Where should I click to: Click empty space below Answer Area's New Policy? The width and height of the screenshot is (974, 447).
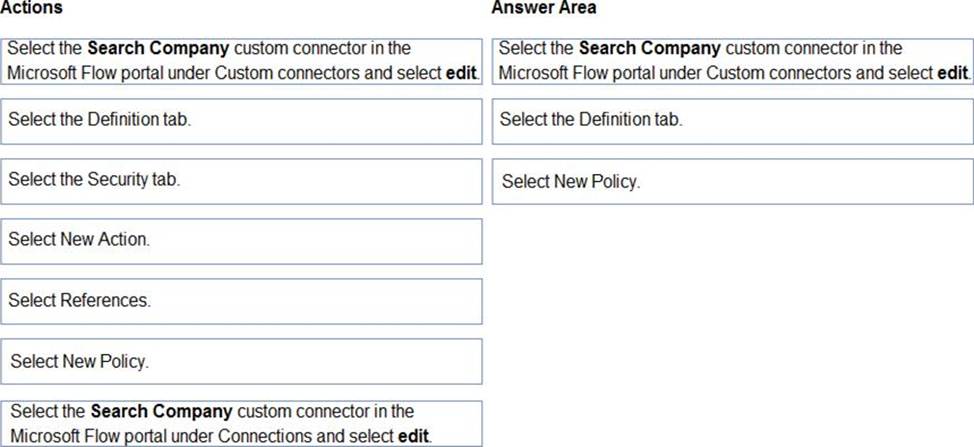[x=733, y=323]
